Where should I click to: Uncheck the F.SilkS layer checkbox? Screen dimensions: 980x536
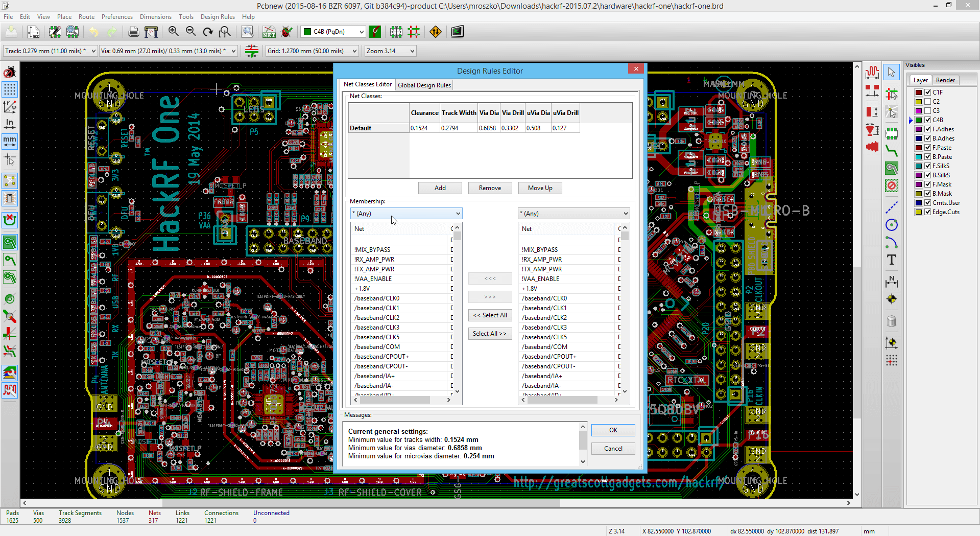pos(927,166)
